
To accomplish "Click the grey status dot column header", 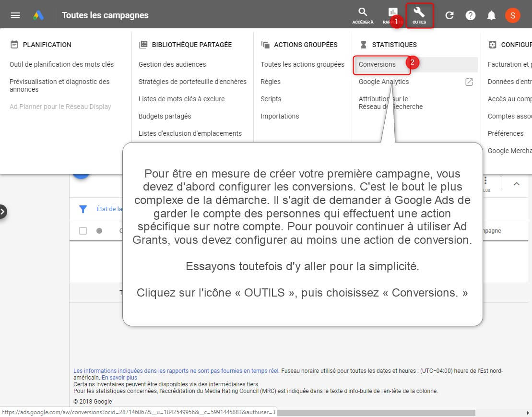I will click(x=99, y=231).
